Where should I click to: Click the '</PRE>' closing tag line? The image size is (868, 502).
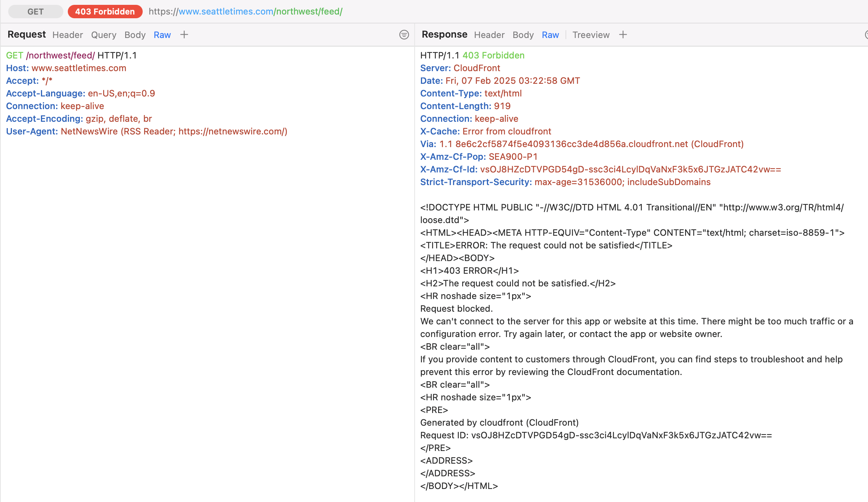coord(435,448)
